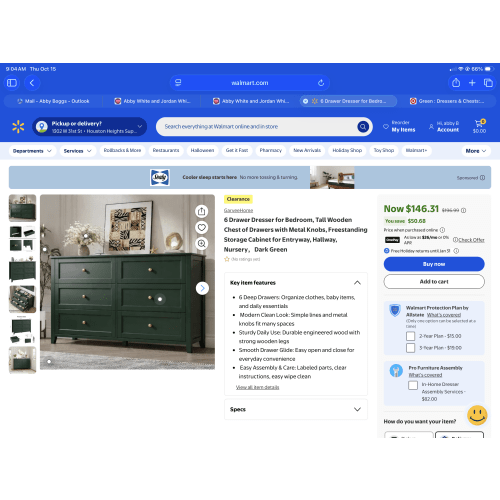
Task: Open the Check Offer link
Action: (471, 240)
